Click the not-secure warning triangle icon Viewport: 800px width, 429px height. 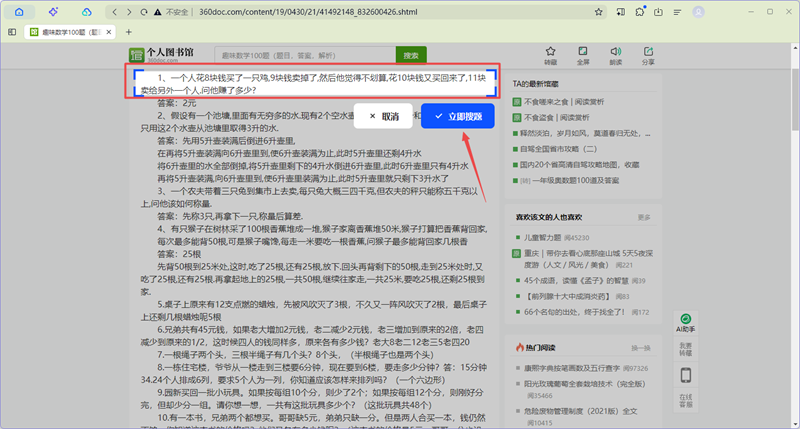click(158, 12)
